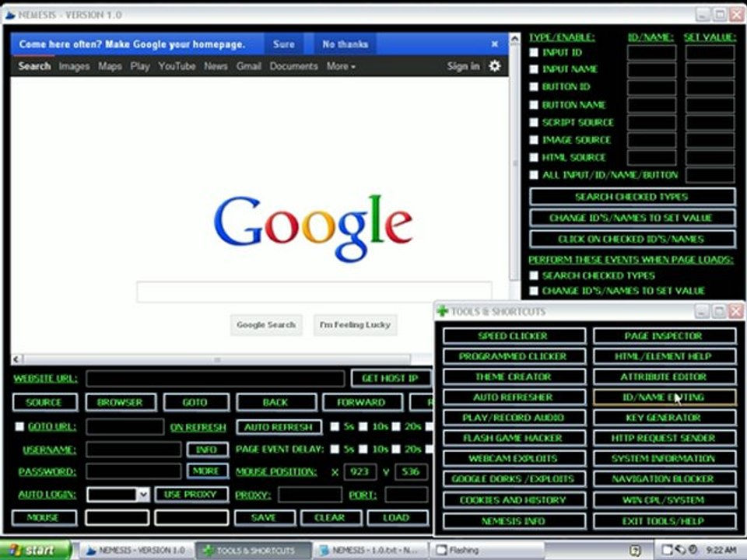Enable the HTML Source checkbox

coord(534,157)
